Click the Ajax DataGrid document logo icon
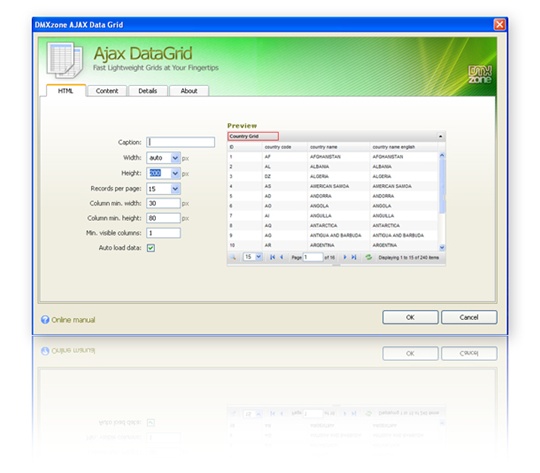 (x=65, y=60)
